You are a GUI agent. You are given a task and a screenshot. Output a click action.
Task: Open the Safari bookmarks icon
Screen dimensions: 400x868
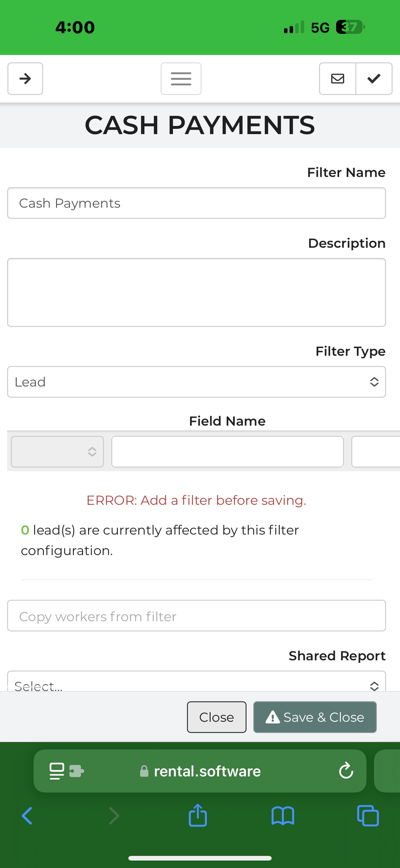(x=283, y=816)
